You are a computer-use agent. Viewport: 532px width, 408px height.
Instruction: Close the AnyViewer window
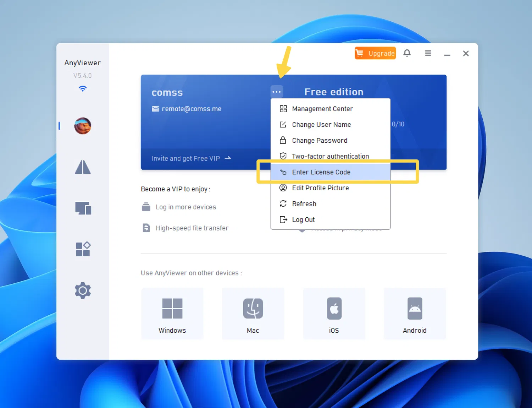(x=466, y=53)
